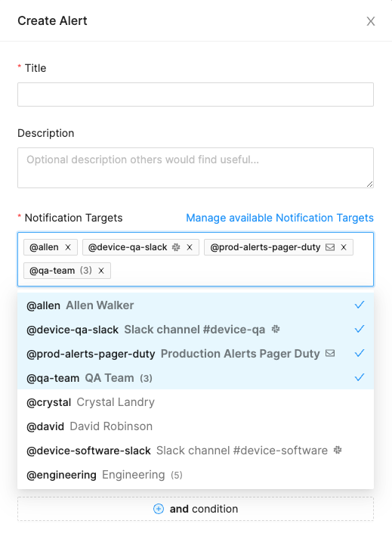Remove the @allen tag

tap(68, 247)
